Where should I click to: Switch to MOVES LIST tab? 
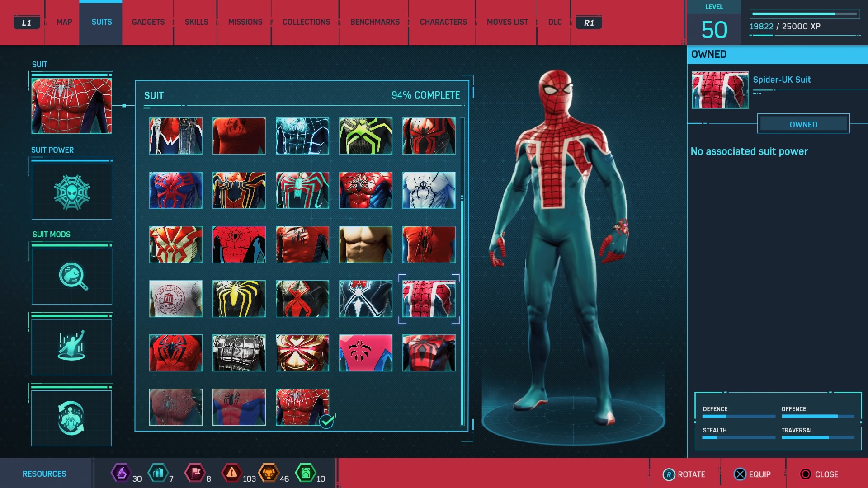coord(507,22)
